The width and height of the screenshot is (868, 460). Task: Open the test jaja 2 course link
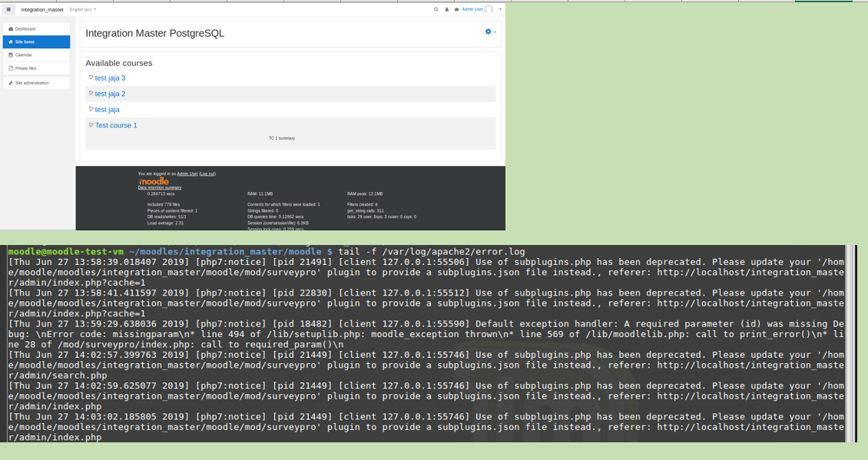(x=110, y=94)
